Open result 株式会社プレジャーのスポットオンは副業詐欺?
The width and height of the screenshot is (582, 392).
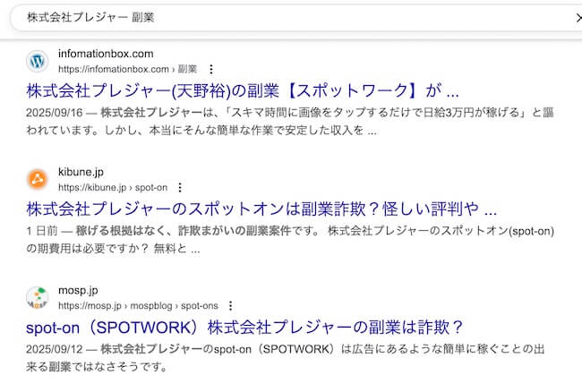pyautogui.click(x=261, y=209)
